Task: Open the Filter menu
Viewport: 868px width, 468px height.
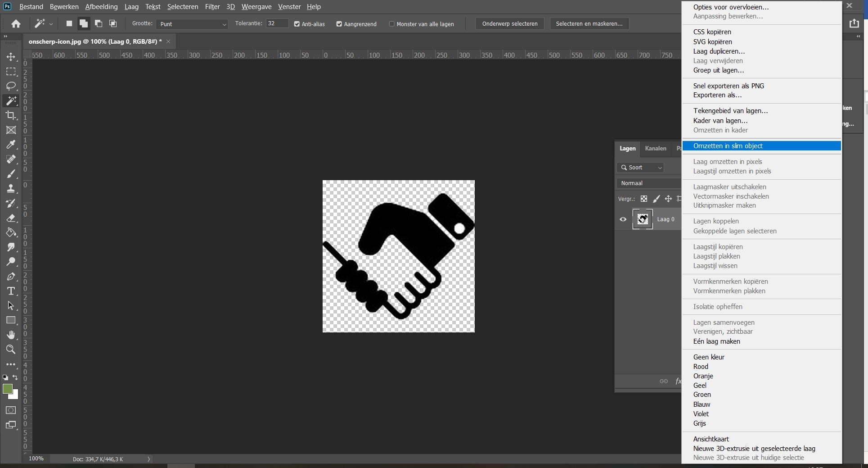Action: click(212, 7)
